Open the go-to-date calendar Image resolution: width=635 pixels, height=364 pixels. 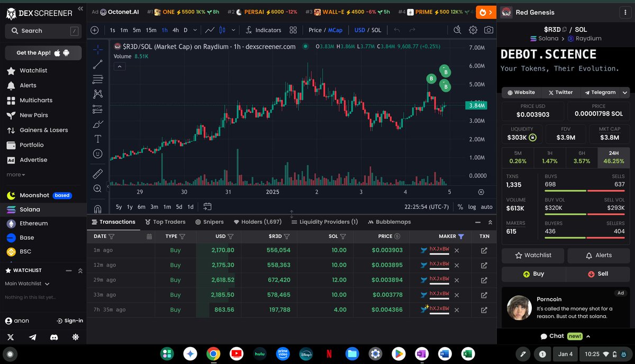coord(207,206)
